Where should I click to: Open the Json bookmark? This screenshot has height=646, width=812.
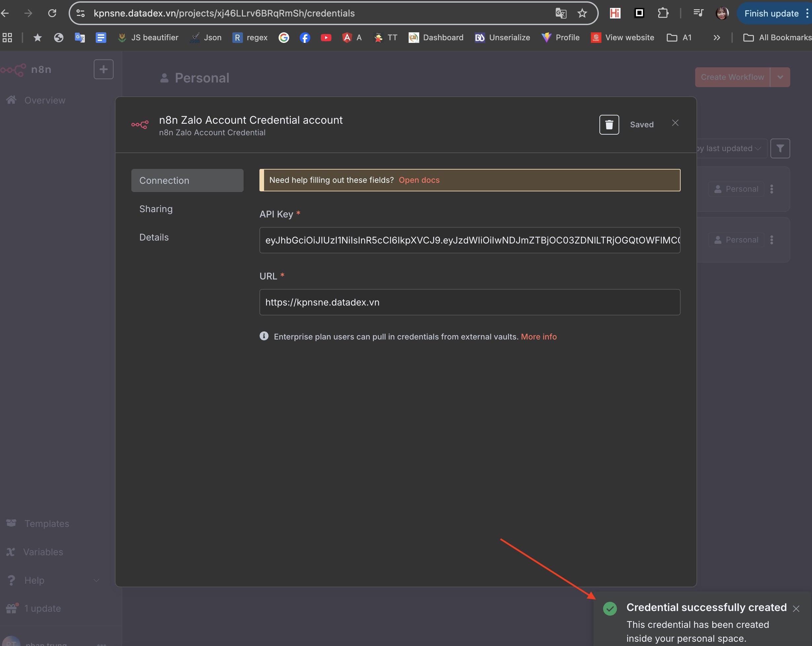206,37
